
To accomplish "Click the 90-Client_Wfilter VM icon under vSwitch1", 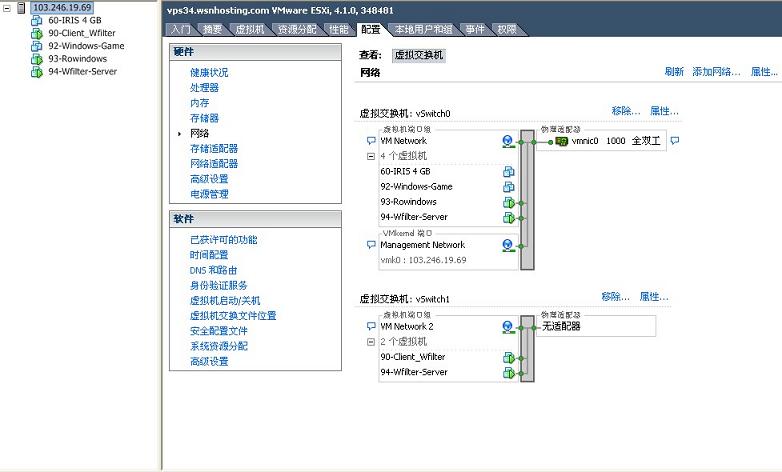I will click(508, 357).
